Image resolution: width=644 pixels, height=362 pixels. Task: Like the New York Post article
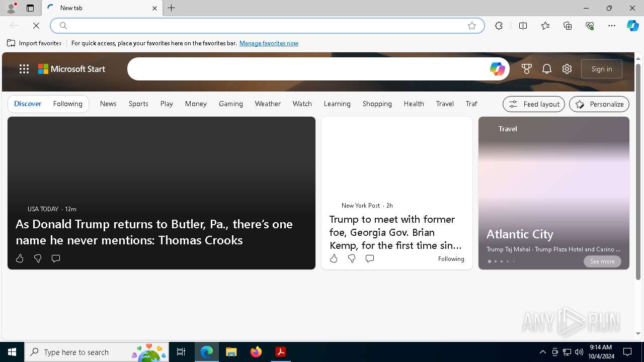click(334, 258)
